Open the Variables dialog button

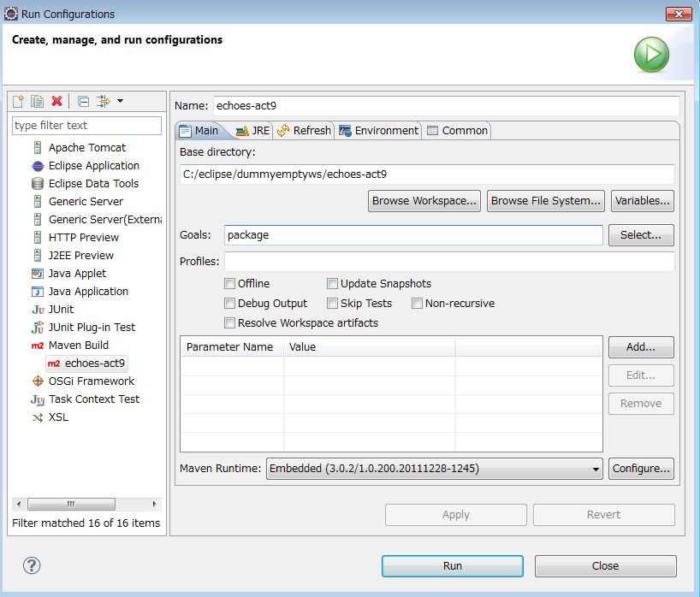(x=642, y=201)
